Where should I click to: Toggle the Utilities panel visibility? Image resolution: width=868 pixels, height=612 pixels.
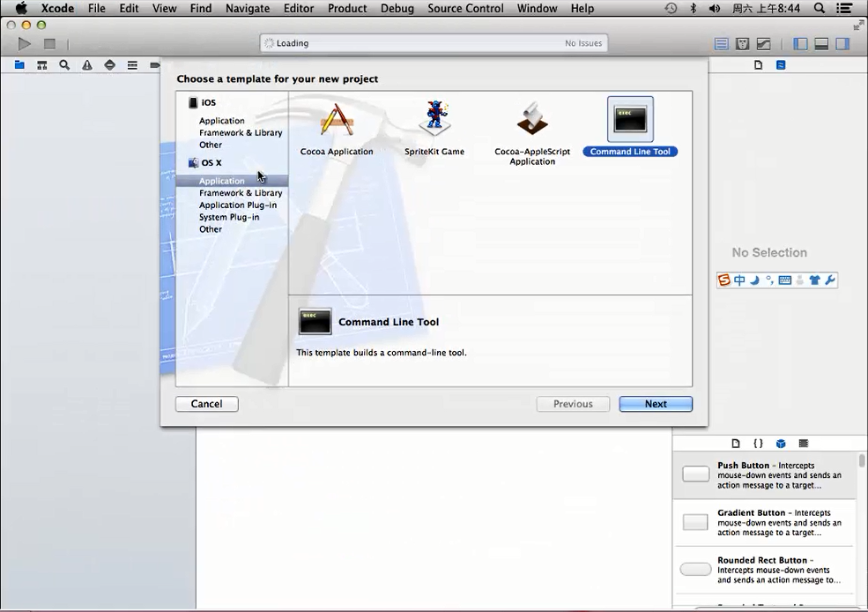842,44
